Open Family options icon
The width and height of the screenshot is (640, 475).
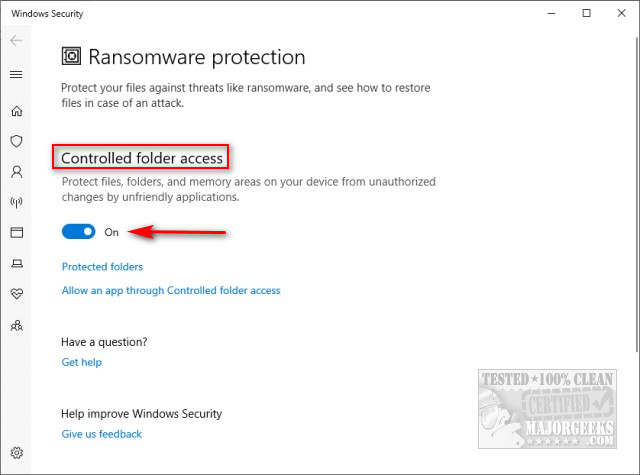point(17,325)
